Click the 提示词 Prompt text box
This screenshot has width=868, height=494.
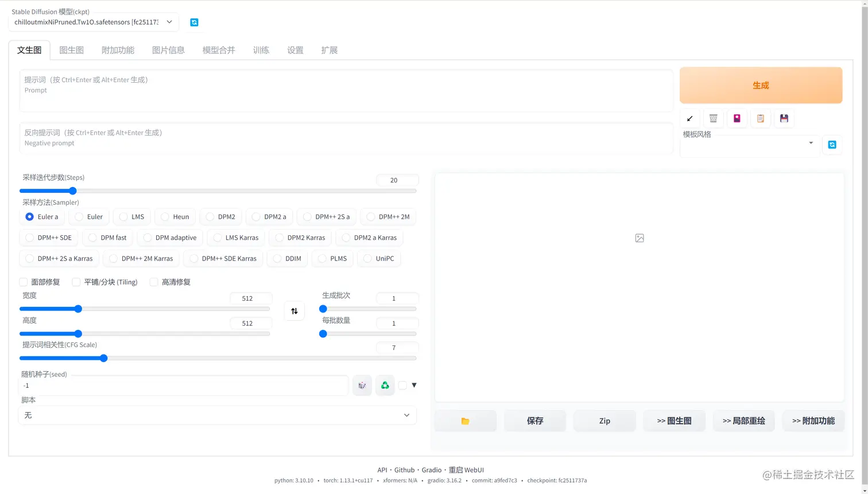tap(346, 91)
